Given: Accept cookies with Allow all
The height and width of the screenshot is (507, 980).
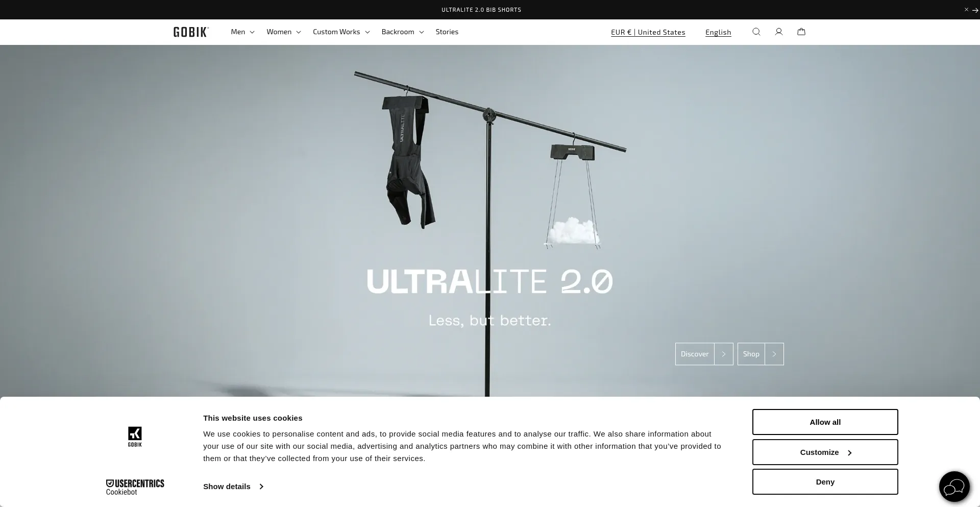Looking at the screenshot, I should tap(825, 422).
